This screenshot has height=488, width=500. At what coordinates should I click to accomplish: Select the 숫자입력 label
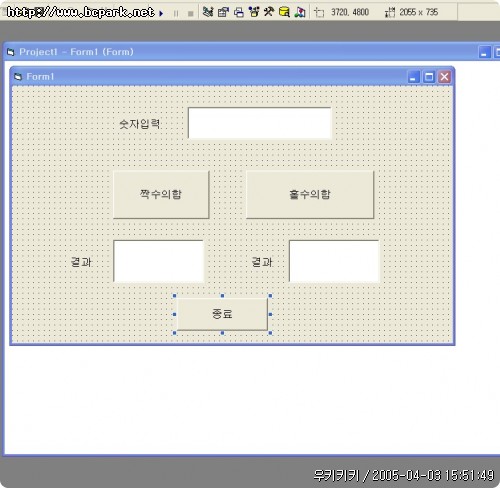click(140, 124)
